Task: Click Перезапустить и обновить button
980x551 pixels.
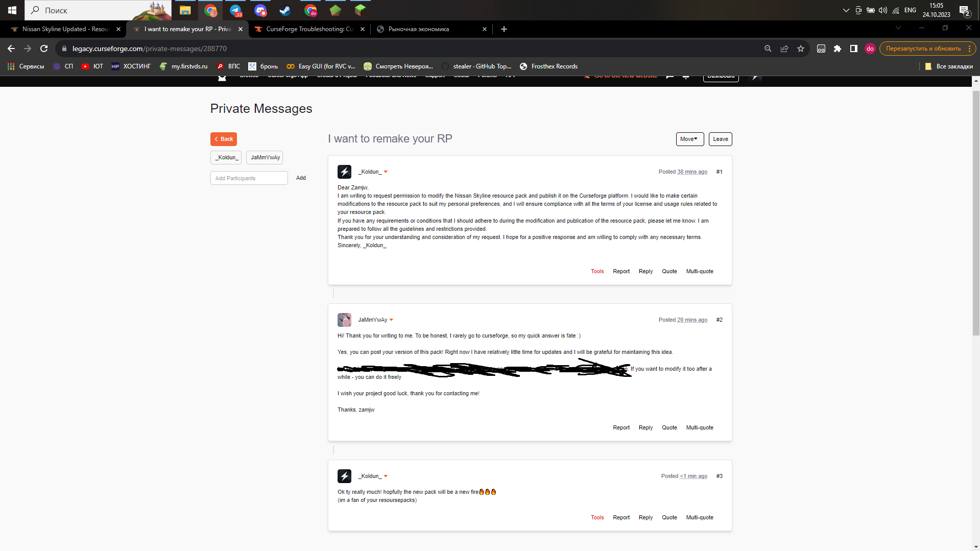Action: 922,49
